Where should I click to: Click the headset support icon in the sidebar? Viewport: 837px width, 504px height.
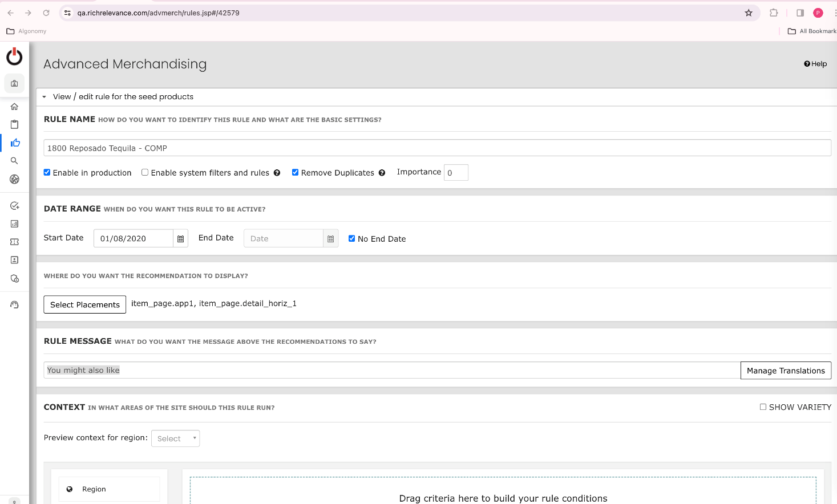[14, 305]
